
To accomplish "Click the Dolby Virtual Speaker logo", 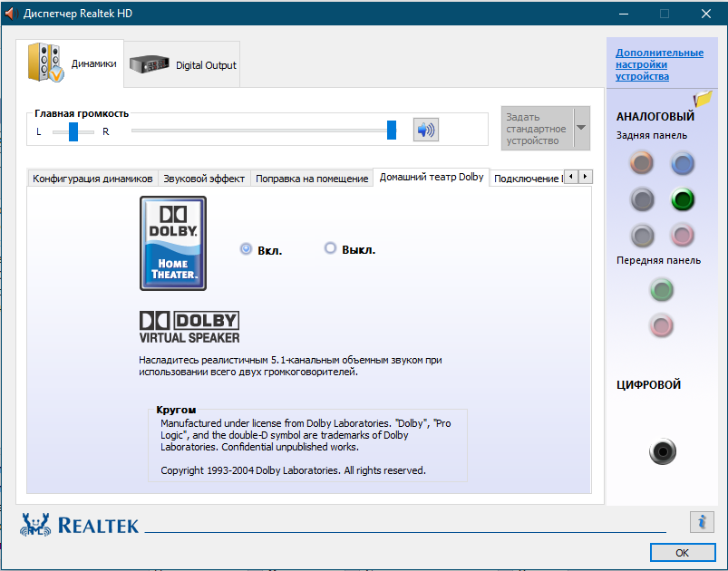I will pyautogui.click(x=189, y=327).
